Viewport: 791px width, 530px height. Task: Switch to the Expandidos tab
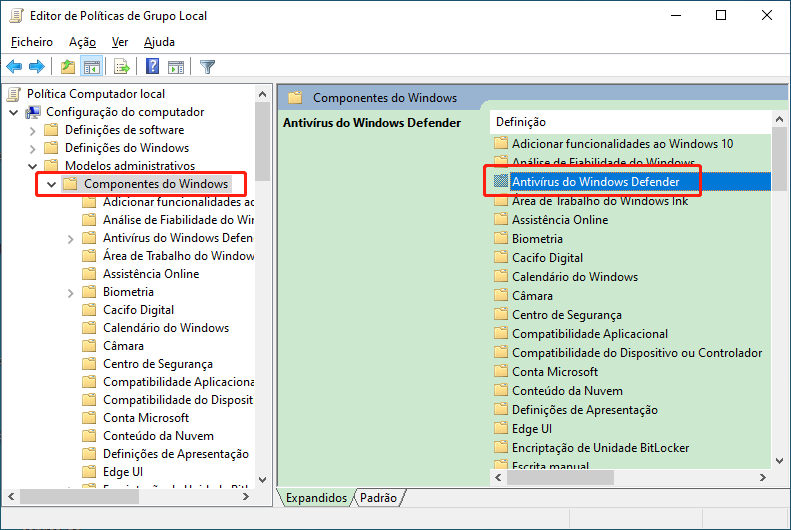[316, 498]
